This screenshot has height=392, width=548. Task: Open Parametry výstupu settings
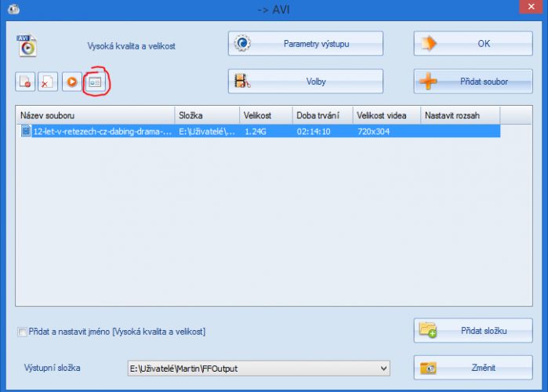306,44
